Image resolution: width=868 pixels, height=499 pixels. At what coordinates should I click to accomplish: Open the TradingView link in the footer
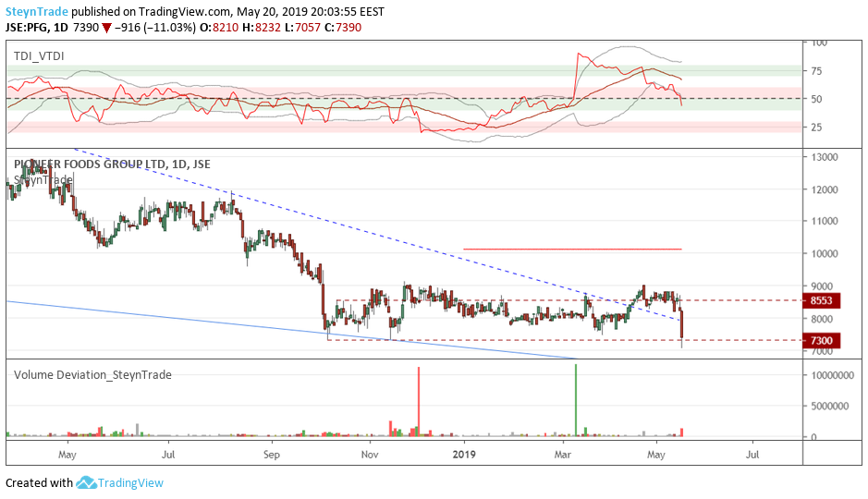(x=130, y=483)
